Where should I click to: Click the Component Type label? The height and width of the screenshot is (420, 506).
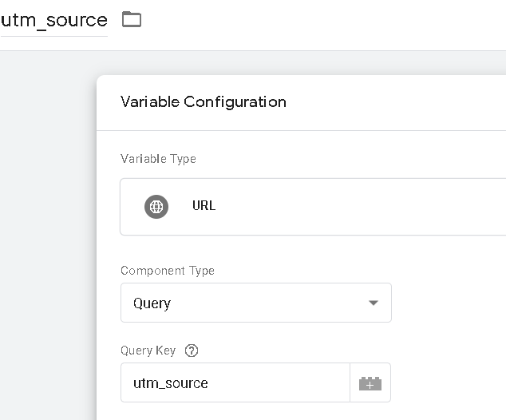(x=168, y=271)
